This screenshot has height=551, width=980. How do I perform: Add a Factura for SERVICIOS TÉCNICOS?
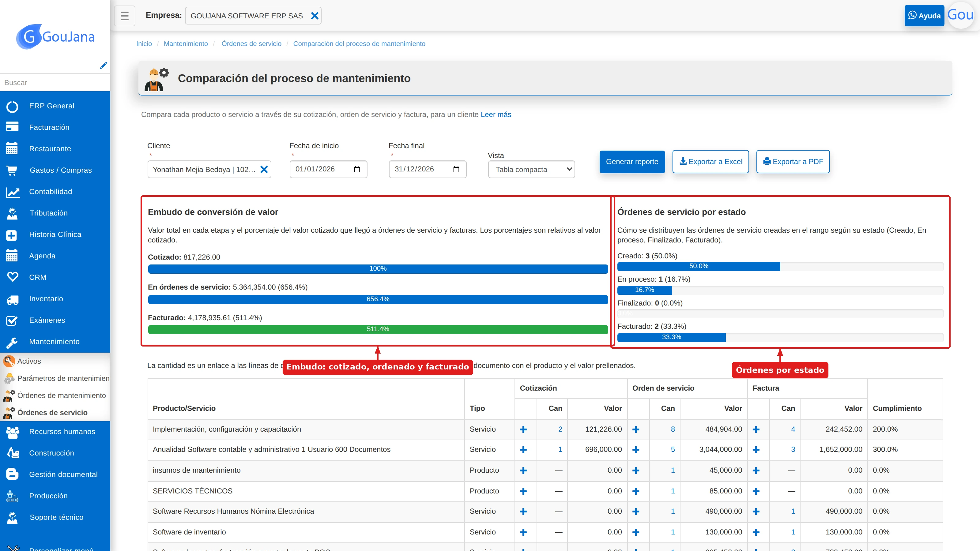pyautogui.click(x=756, y=491)
